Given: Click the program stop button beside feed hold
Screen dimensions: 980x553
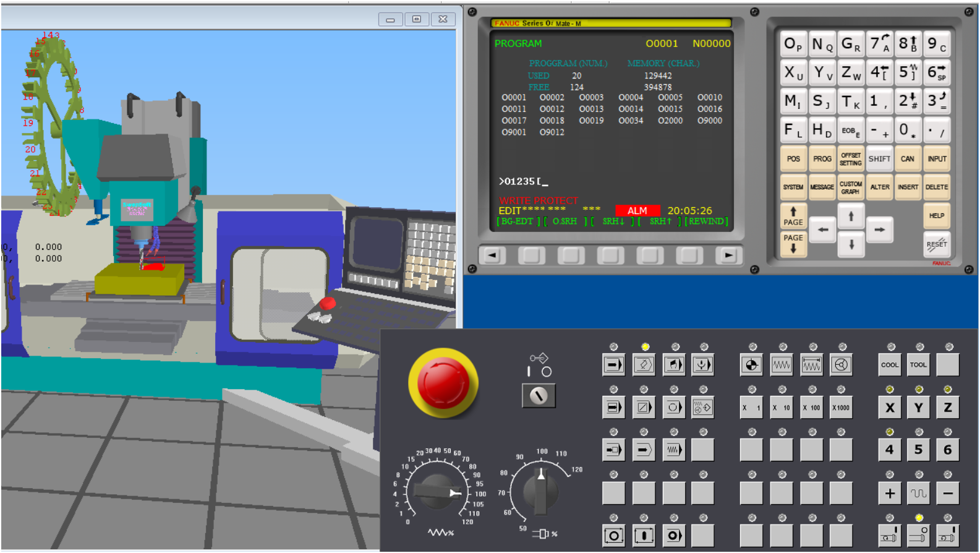Looking at the screenshot, I should click(x=674, y=535).
